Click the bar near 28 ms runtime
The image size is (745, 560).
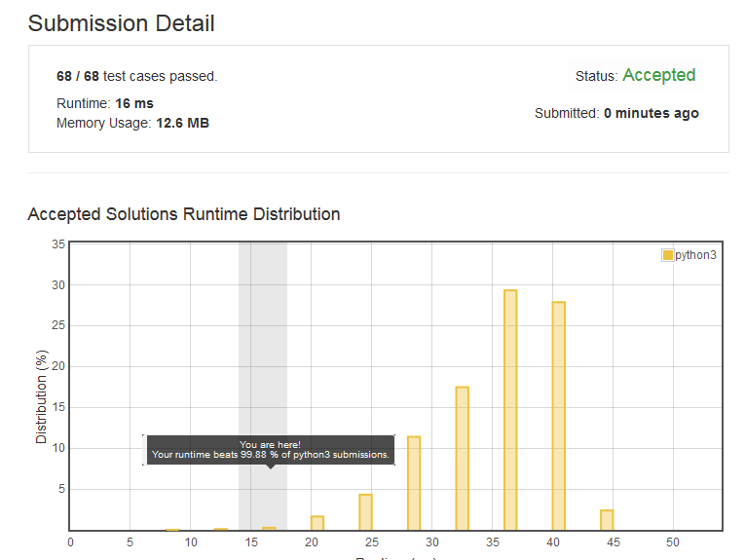(x=414, y=482)
